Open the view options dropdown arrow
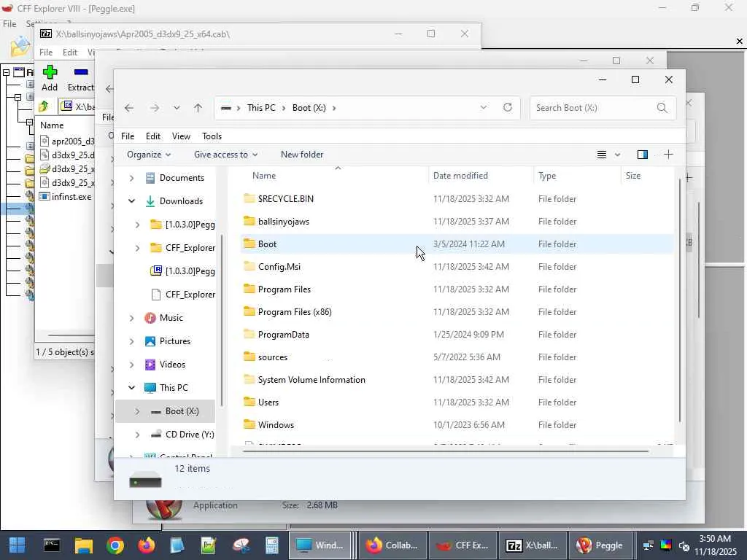 [x=617, y=155]
